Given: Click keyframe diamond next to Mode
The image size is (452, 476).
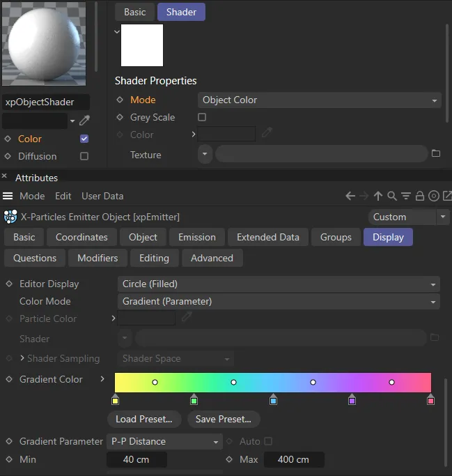Looking at the screenshot, I should 120,100.
